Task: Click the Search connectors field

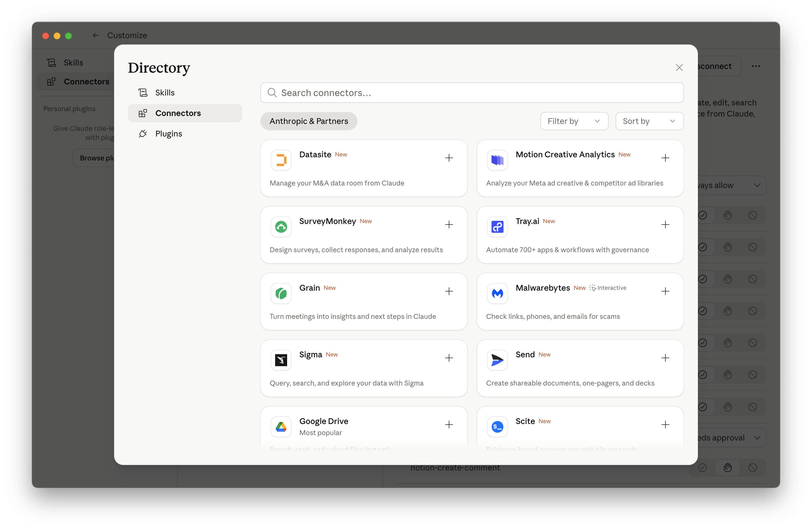Action: [472, 93]
